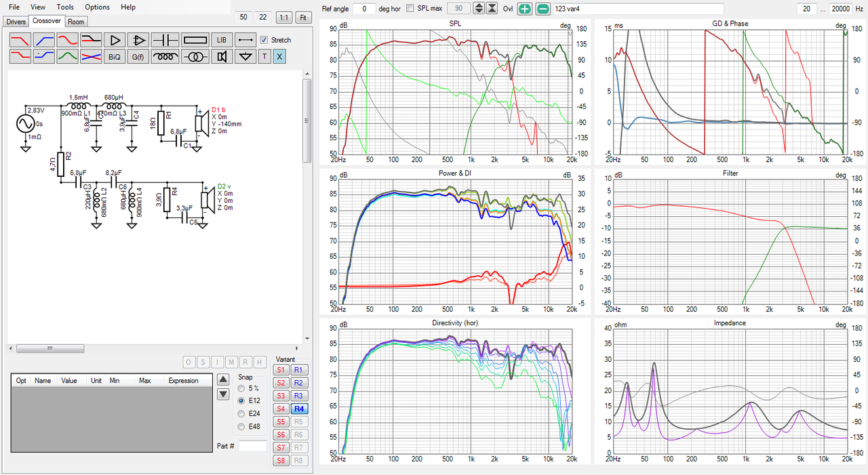Add the inductor coil component

[x=165, y=57]
